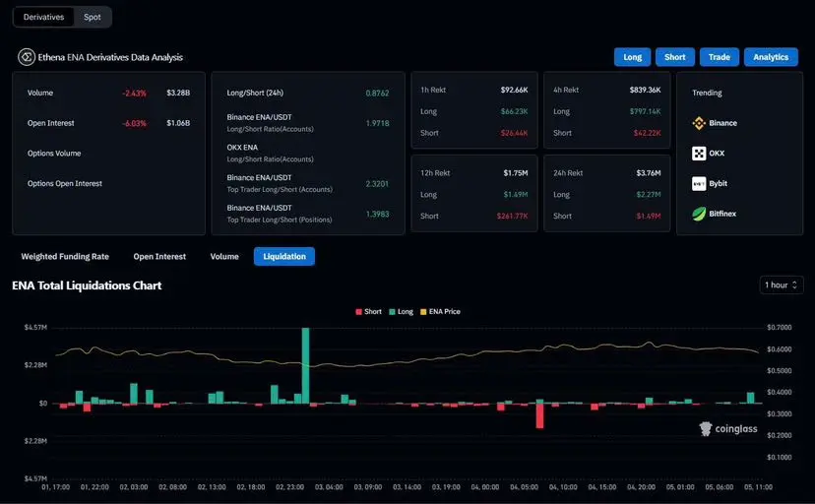Click the largest red short liquidation bar

click(x=540, y=415)
